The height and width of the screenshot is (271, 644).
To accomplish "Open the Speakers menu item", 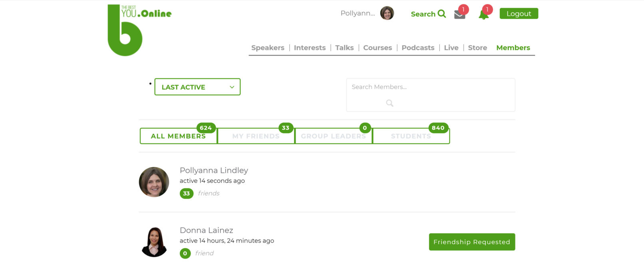I will (268, 48).
